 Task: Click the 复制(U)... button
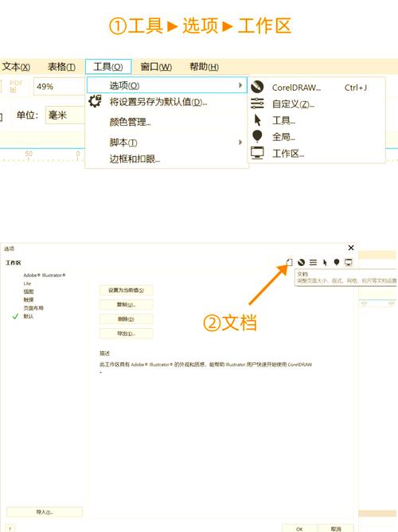[126, 305]
